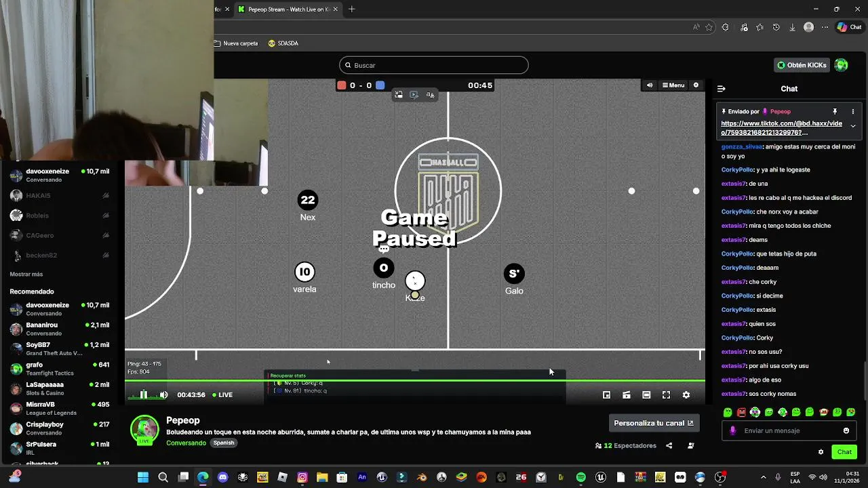868x488 pixels.
Task: Unpin the pinned message via pin icon
Action: tap(835, 111)
